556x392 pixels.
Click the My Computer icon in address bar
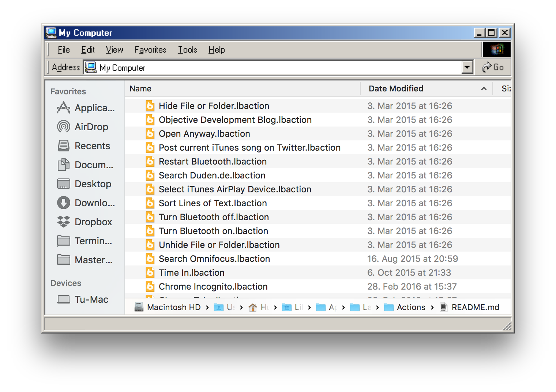pos(90,67)
